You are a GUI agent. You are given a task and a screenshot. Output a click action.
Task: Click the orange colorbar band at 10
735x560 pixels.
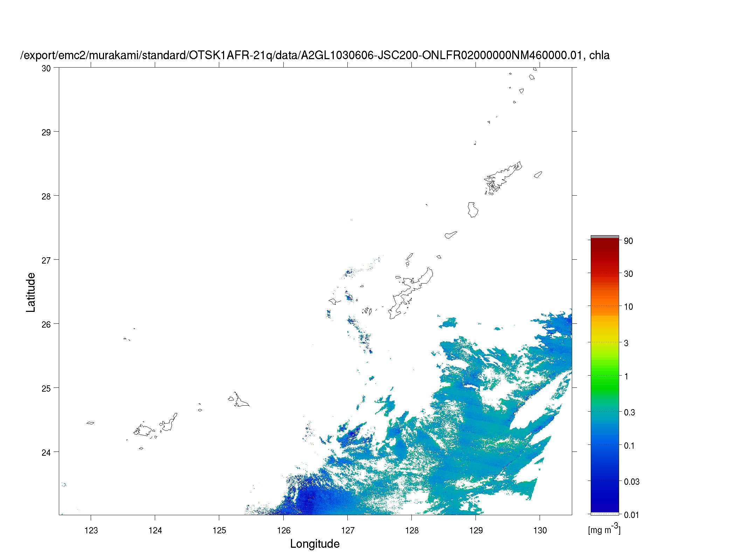click(x=605, y=306)
